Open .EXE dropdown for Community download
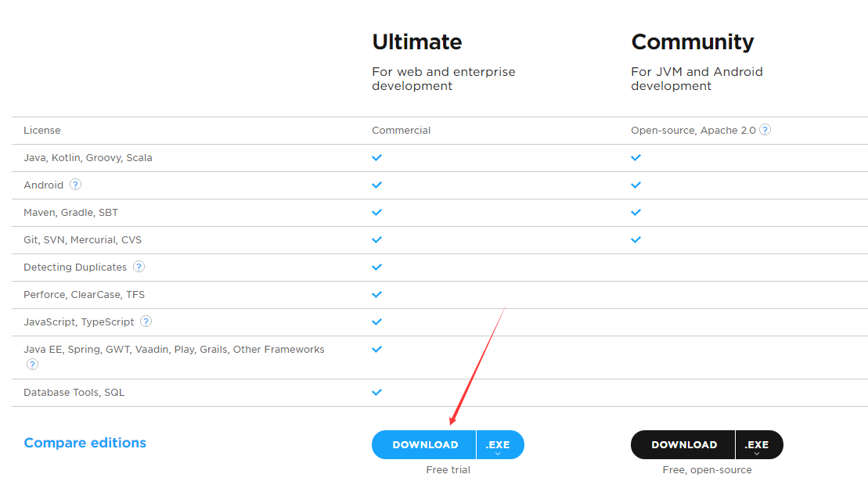This screenshot has width=868, height=485. pyautogui.click(x=757, y=445)
